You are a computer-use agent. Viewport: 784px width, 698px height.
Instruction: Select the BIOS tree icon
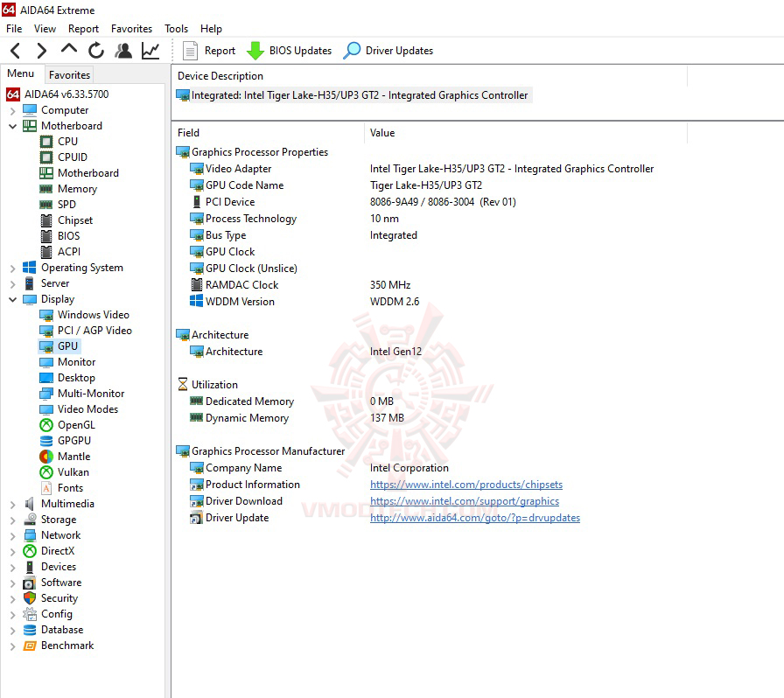(46, 236)
